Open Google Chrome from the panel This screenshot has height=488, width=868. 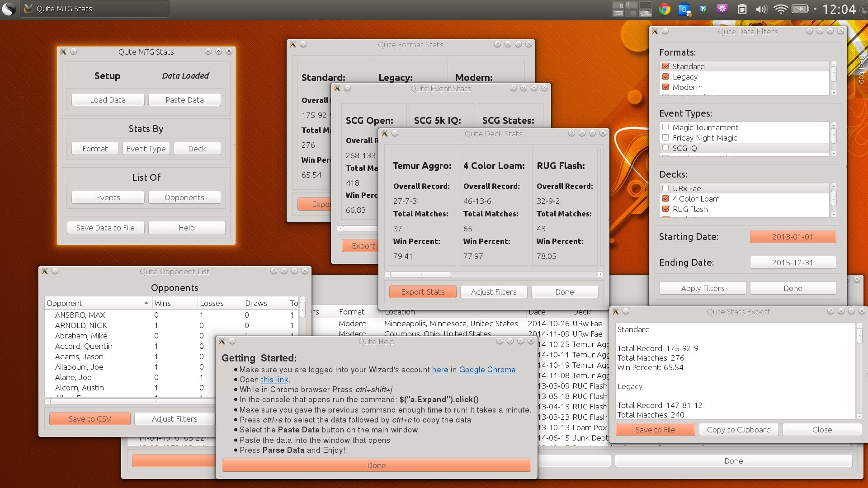click(x=664, y=9)
